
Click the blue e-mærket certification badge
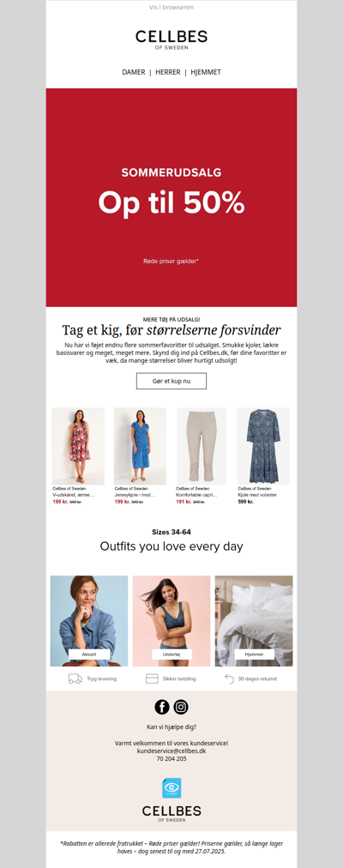[x=171, y=787]
